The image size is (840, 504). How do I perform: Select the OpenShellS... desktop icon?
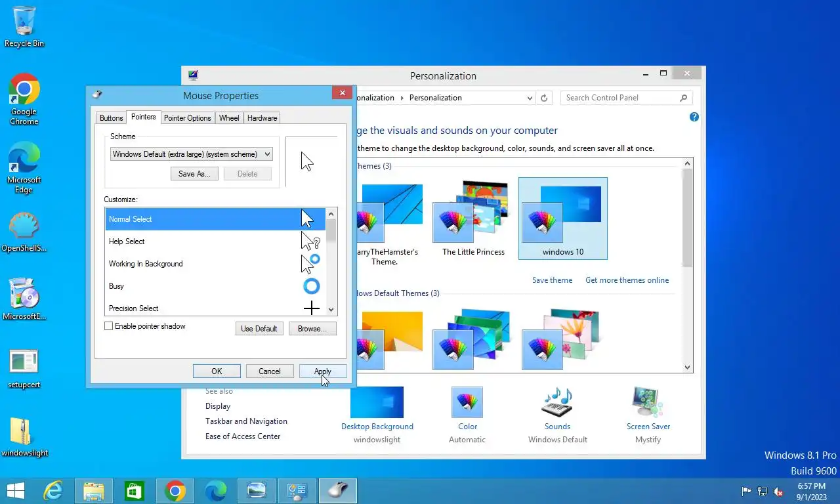coord(24,232)
